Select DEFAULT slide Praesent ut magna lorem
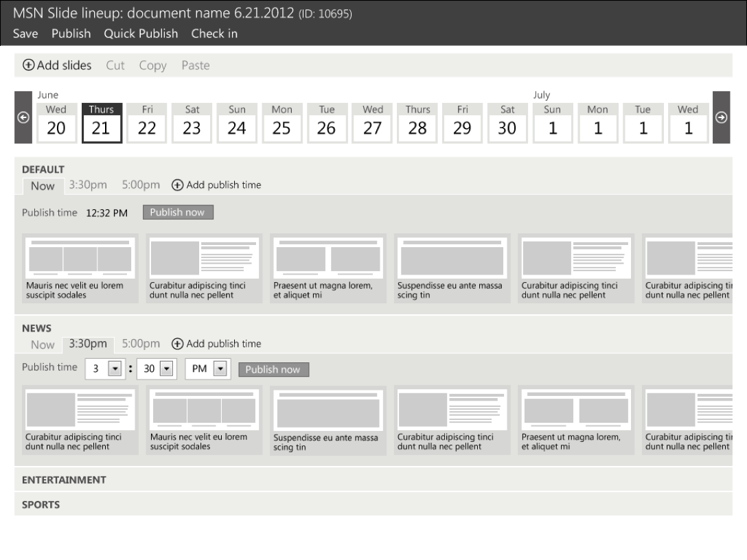 click(327, 268)
